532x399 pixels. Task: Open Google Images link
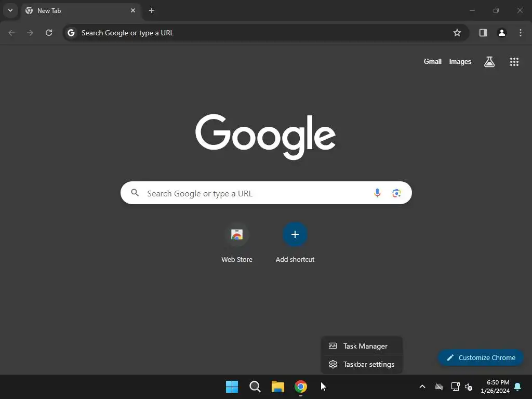click(460, 62)
